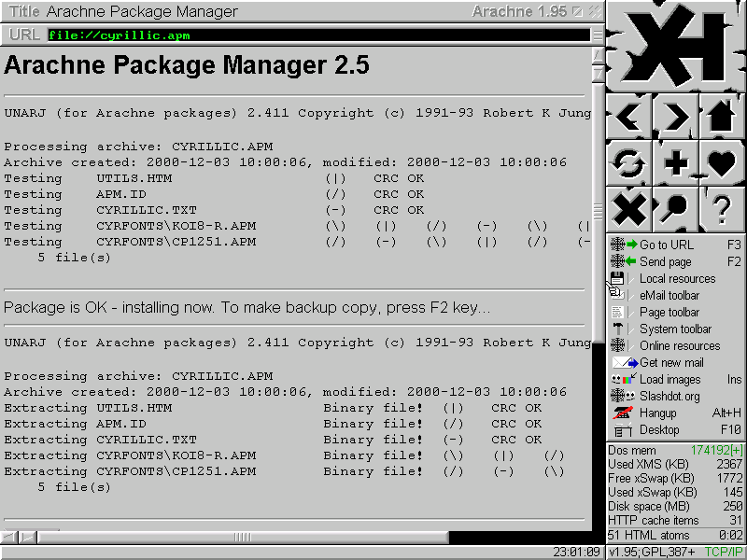The height and width of the screenshot is (560, 747).
Task: Click the Disk space (MB) entry
Action: tap(675, 506)
